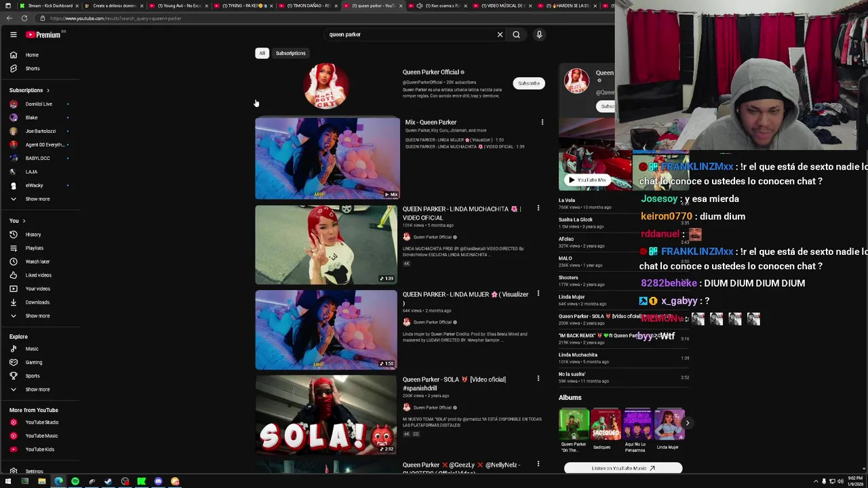This screenshot has height=488, width=868.
Task: Open Kick app from the taskbar
Action: (x=141, y=481)
